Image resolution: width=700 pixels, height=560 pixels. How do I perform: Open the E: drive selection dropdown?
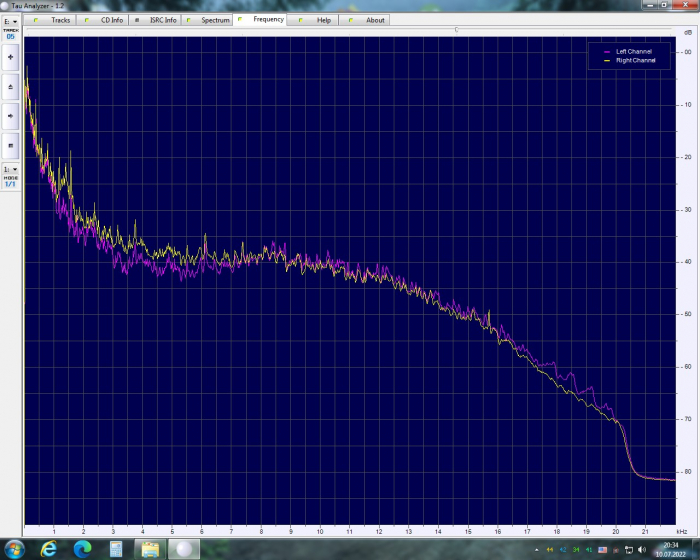click(x=10, y=20)
